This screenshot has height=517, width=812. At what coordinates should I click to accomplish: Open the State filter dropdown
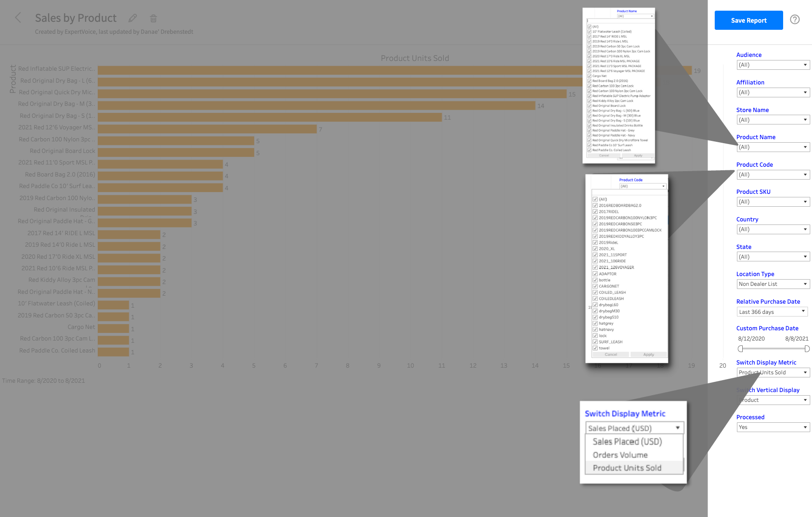click(773, 257)
